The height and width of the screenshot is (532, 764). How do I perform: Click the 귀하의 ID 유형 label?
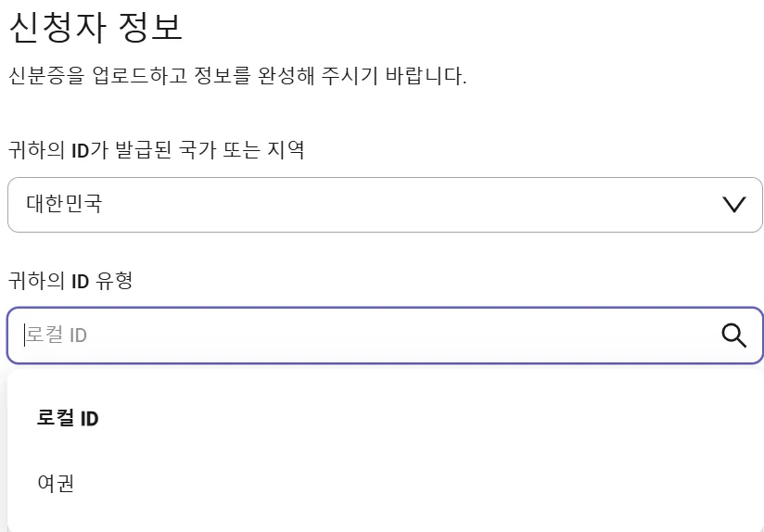[70, 281]
